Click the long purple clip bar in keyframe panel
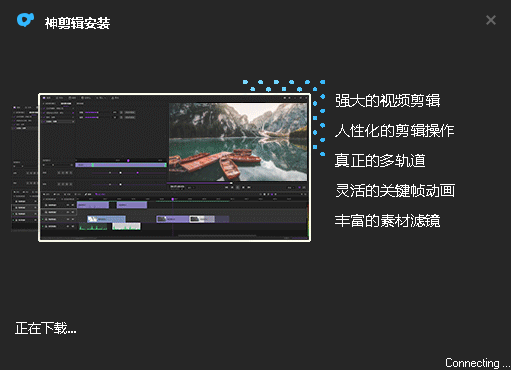 [x=121, y=165]
